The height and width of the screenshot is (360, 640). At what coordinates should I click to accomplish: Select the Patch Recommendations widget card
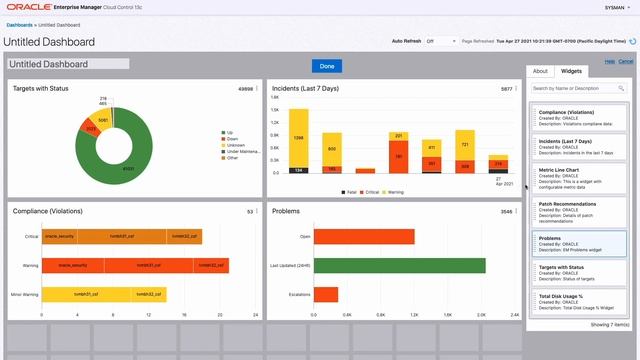coord(579,212)
